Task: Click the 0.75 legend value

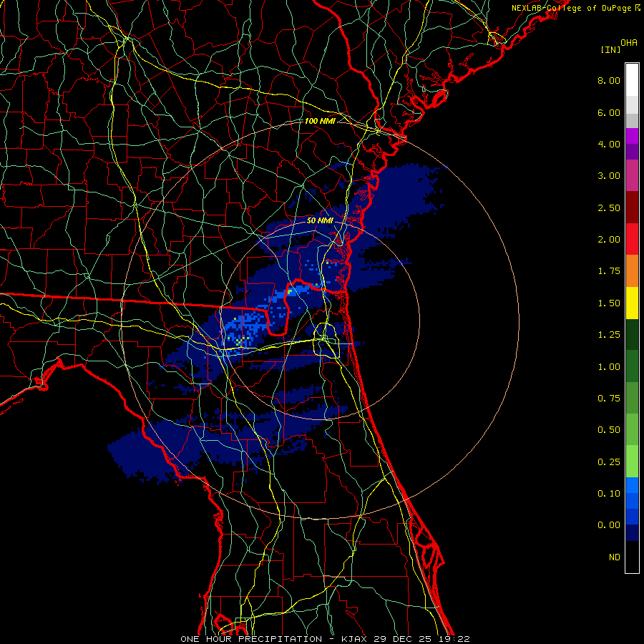Action: coord(609,399)
